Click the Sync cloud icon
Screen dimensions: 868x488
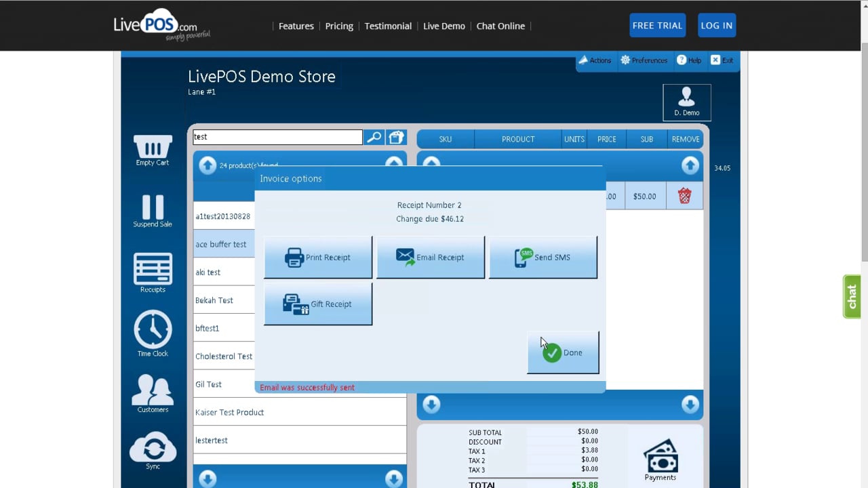click(153, 447)
